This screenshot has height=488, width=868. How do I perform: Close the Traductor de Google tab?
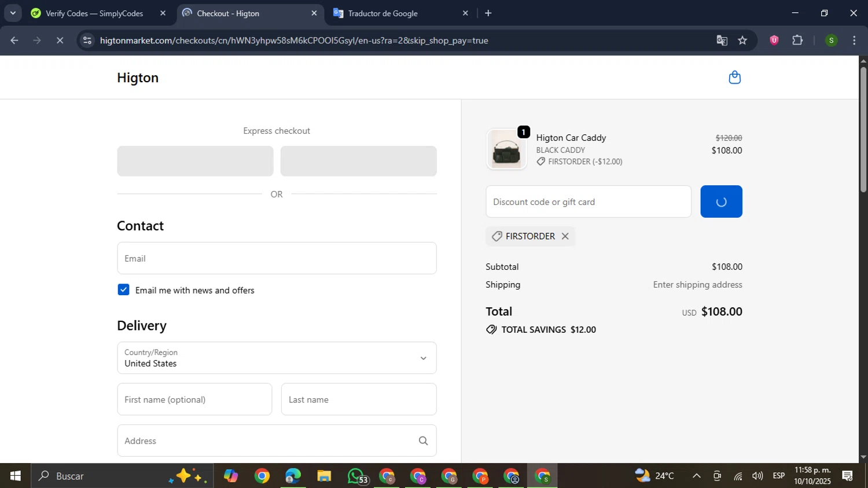pos(465,13)
